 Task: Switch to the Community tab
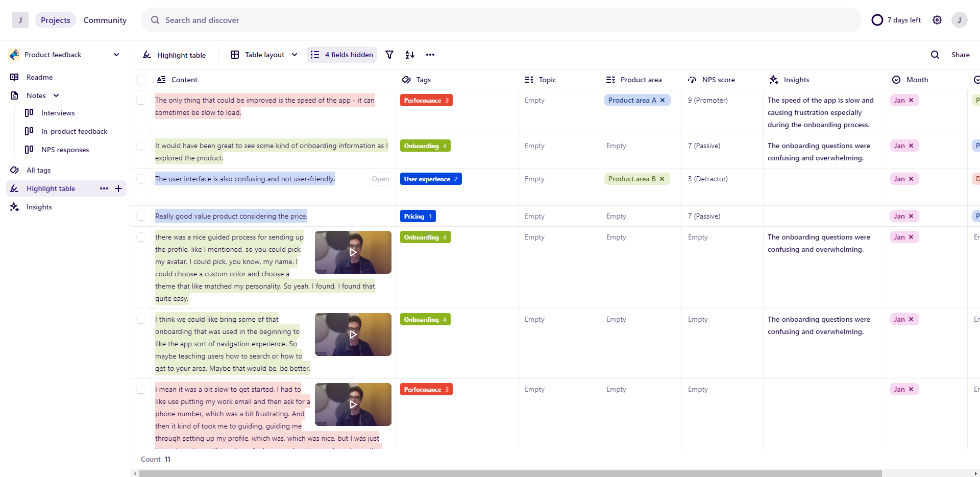(x=105, y=20)
